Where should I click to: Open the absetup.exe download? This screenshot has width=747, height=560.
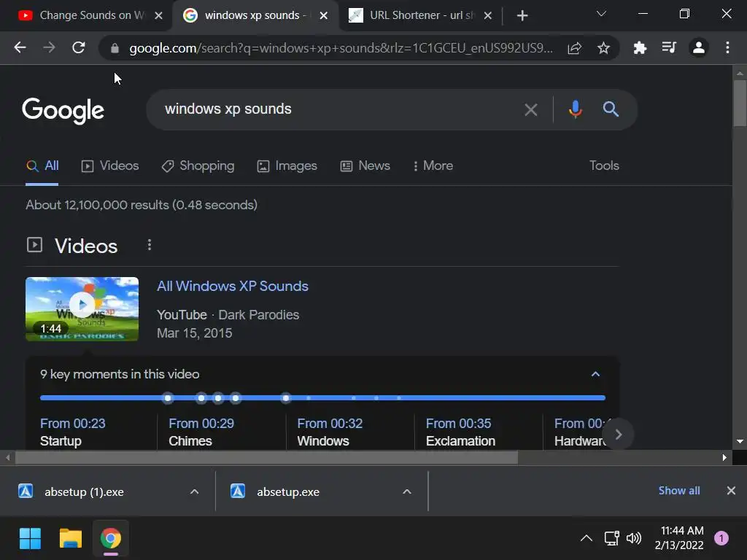[287, 492]
